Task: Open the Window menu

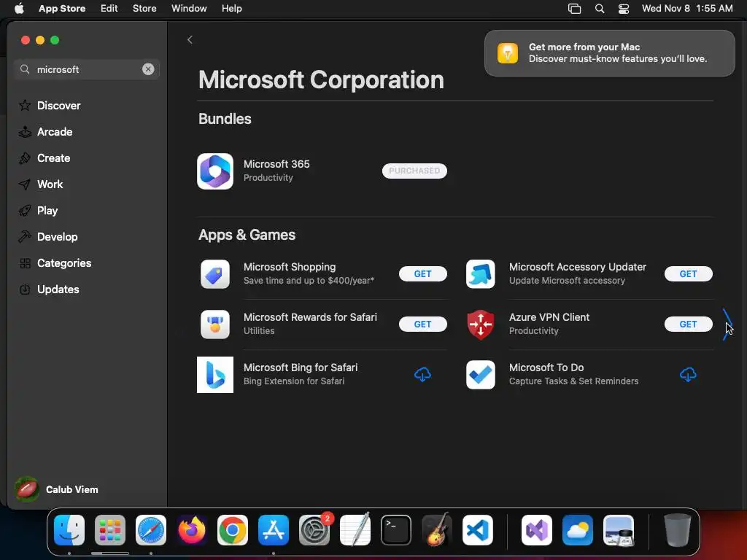Action: click(189, 9)
